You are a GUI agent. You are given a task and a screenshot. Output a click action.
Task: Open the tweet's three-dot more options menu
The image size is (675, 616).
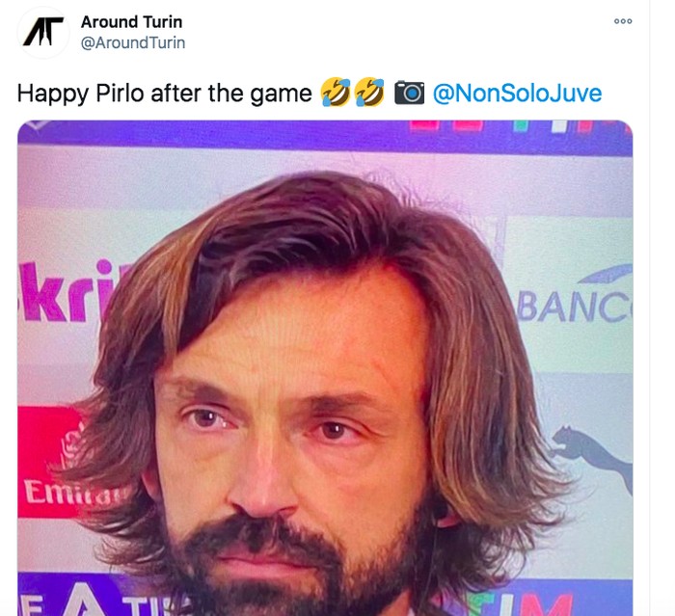(x=623, y=22)
